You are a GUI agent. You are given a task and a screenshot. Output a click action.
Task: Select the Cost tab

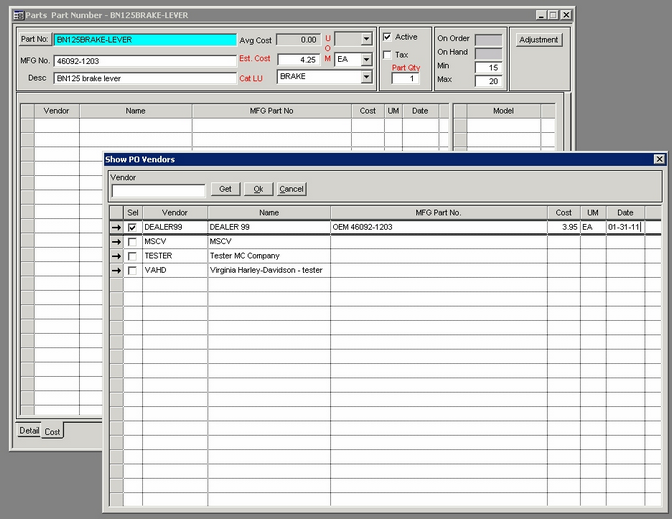coord(52,431)
